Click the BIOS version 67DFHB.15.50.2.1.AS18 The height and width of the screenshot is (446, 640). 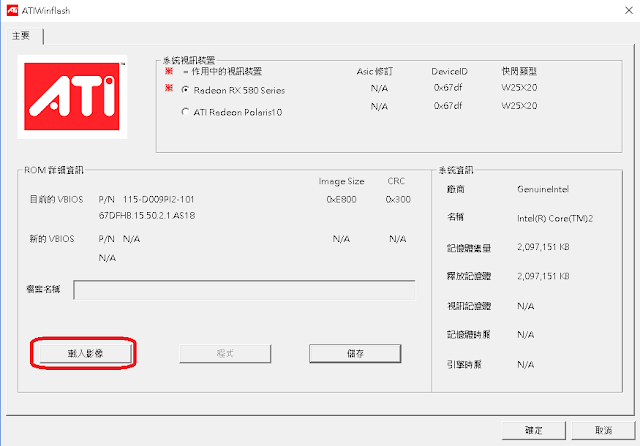(147, 215)
